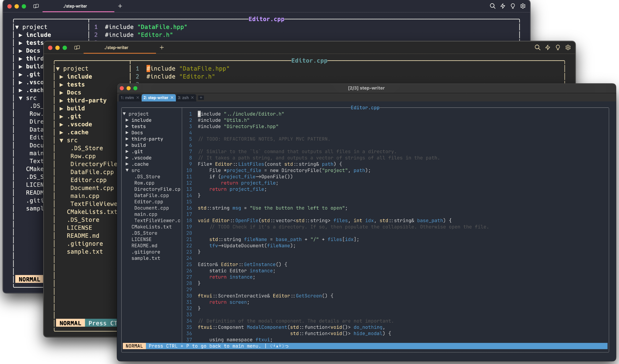Add new tab in back window
619x364 pixels.
coord(120,6)
